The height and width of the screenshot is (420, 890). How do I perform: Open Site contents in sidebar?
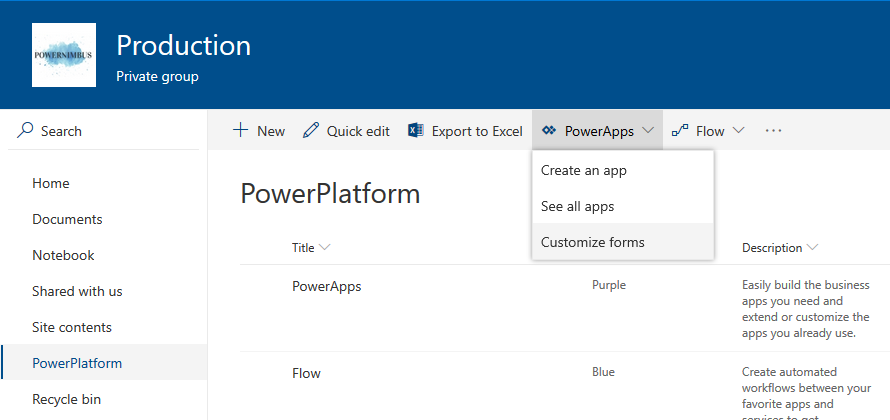pyautogui.click(x=72, y=327)
